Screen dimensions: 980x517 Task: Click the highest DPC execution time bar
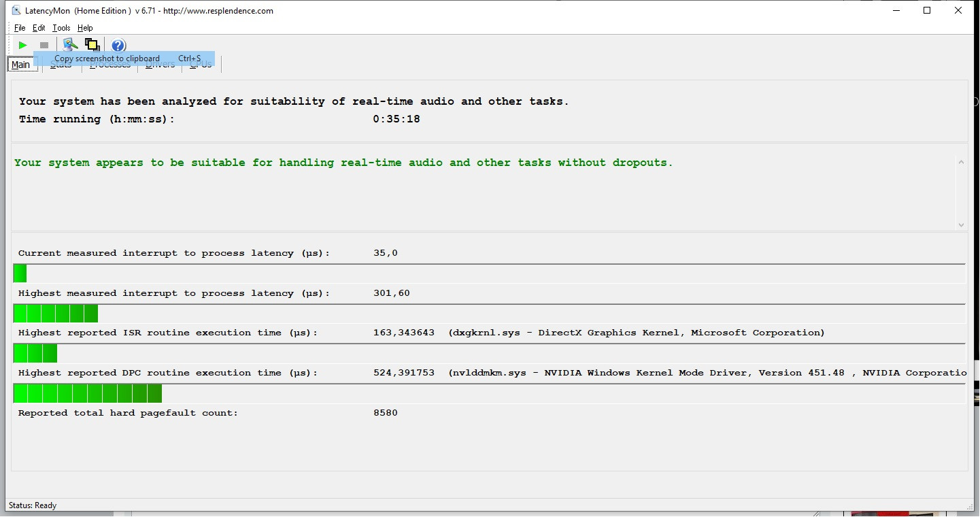pyautogui.click(x=88, y=393)
